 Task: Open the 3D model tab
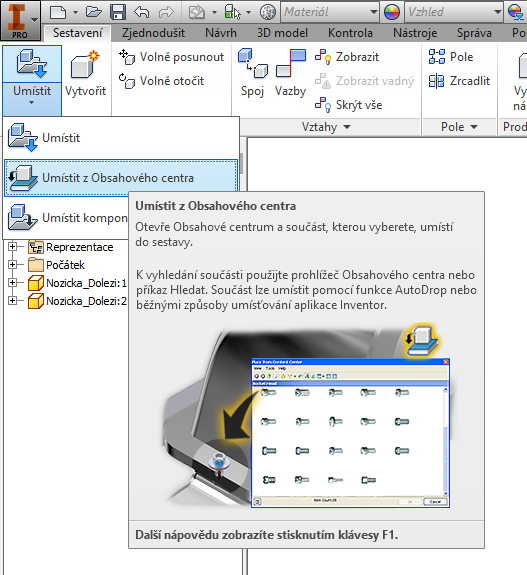[282, 33]
